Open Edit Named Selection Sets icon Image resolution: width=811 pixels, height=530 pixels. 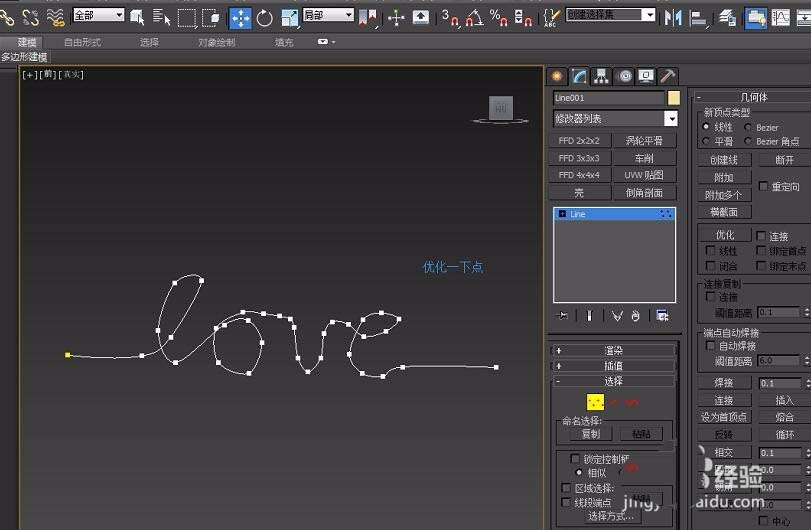[x=551, y=18]
